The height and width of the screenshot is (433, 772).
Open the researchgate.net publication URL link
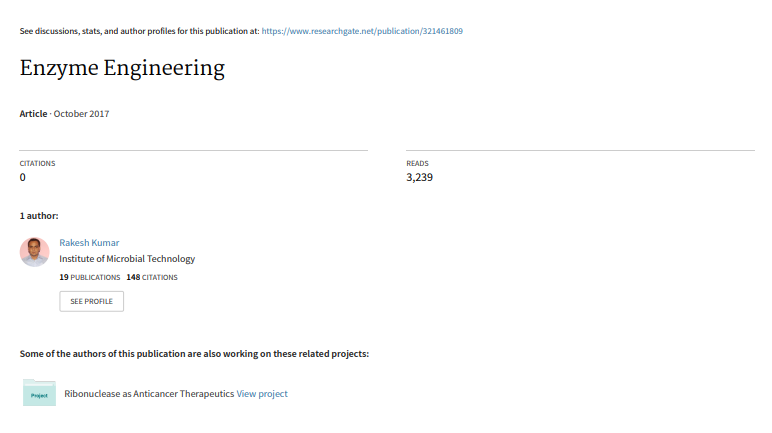[x=362, y=31]
